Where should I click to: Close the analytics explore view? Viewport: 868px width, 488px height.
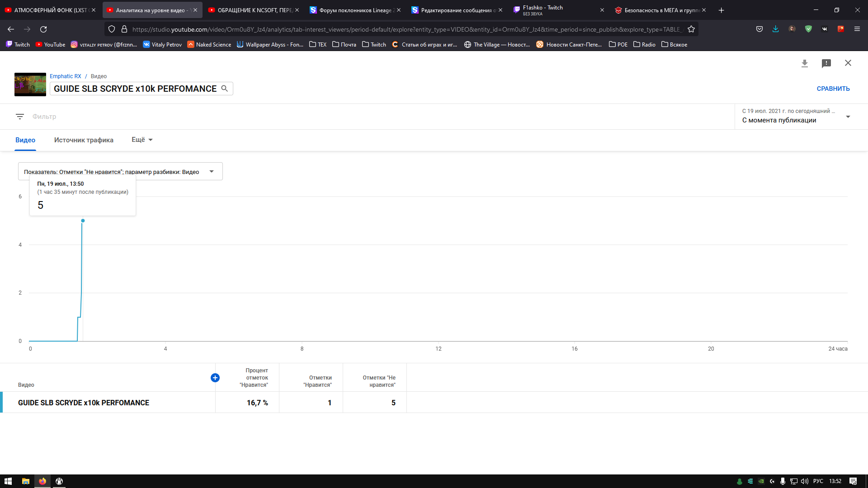pos(848,63)
